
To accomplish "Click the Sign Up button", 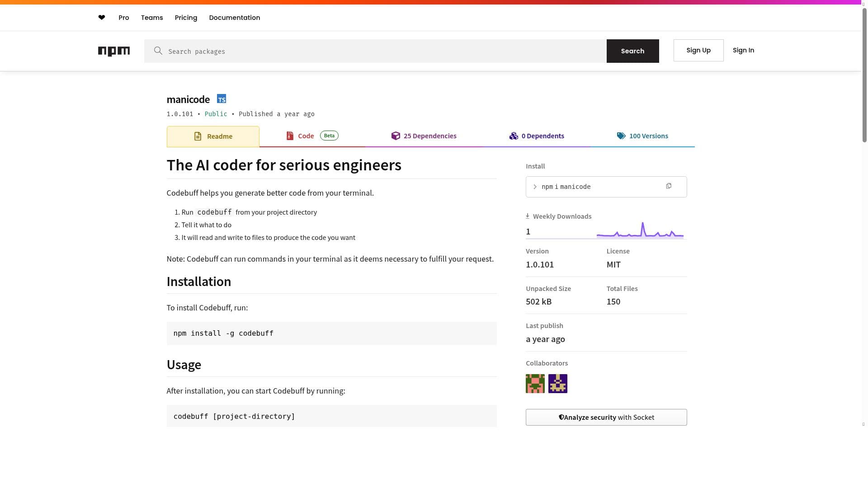I will pos(698,50).
